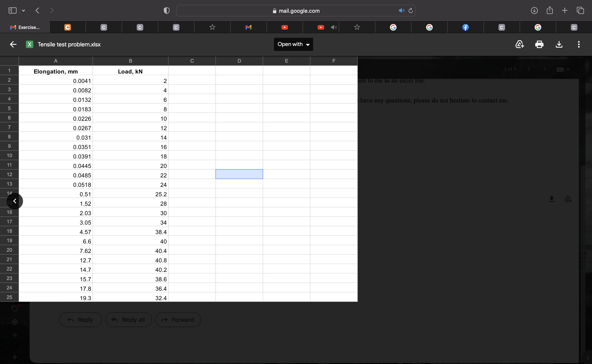The image size is (592, 364).
Task: Collapse the spreadsheet preview panel
Action: coord(15,201)
